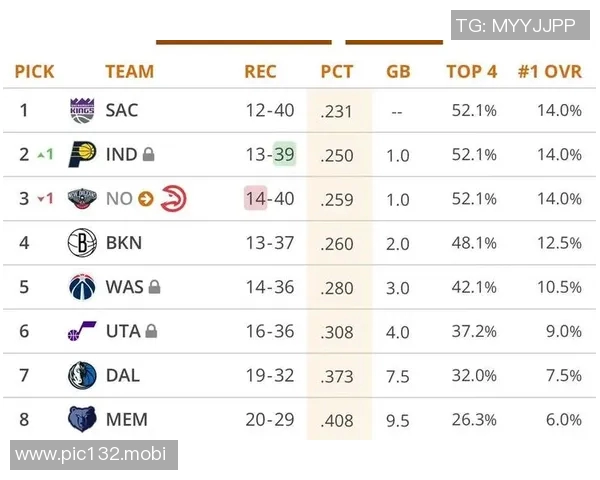The height and width of the screenshot is (480, 600).
Task: Click the GB column header
Action: 398,72
